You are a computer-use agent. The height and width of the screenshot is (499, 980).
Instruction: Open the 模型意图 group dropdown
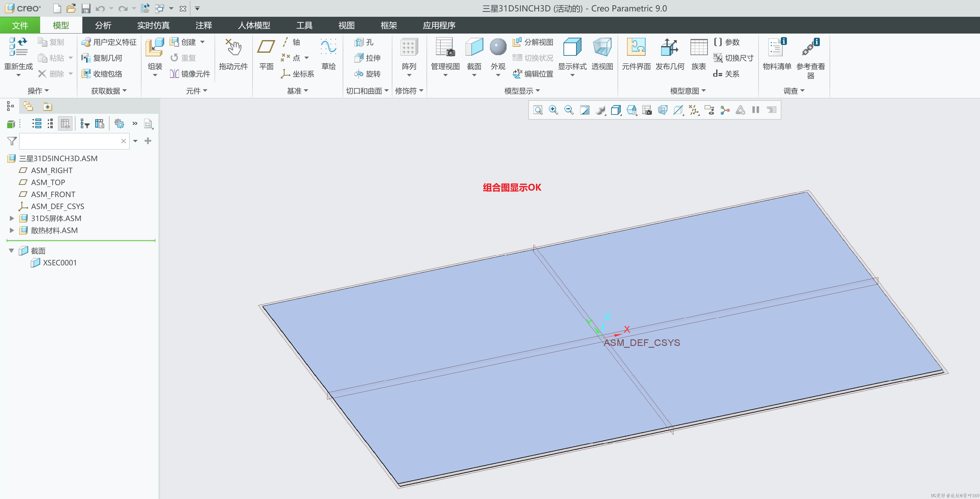[688, 91]
